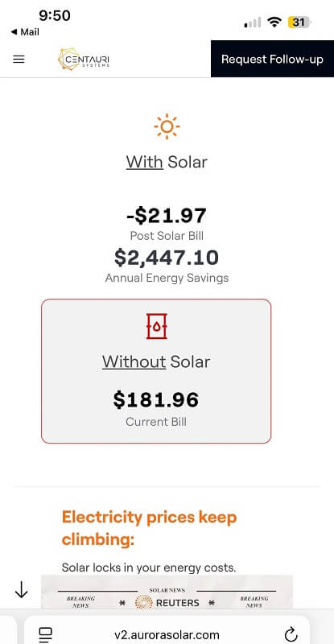Tap the battery indicator in status bar
The width and height of the screenshot is (334, 644).
[x=300, y=23]
